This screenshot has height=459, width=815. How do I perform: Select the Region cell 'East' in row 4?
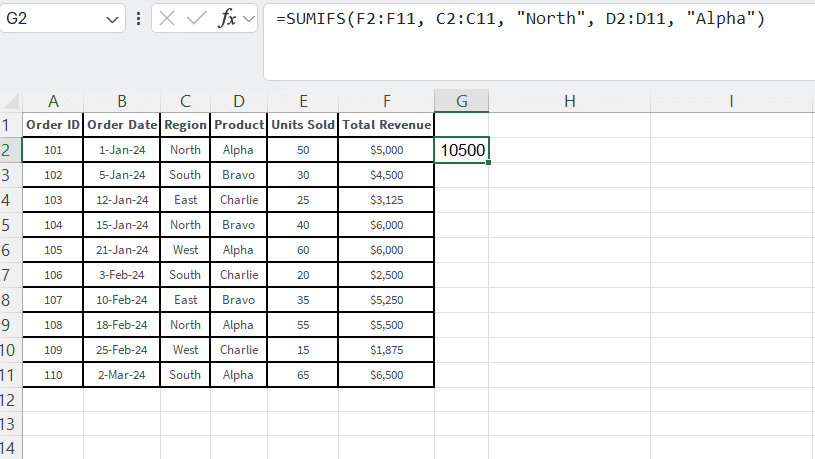pos(185,200)
